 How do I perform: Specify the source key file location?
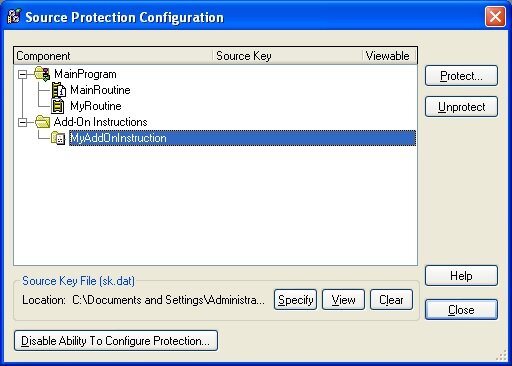295,300
